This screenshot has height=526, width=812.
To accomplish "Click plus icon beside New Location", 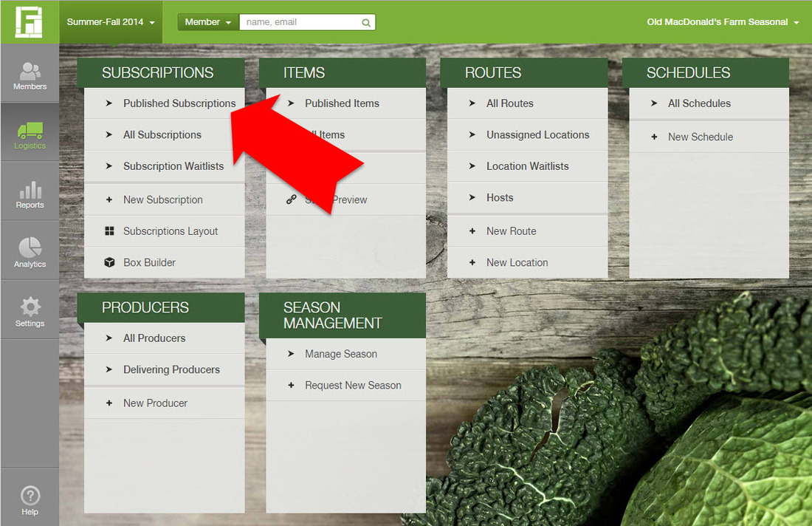I will 472,263.
